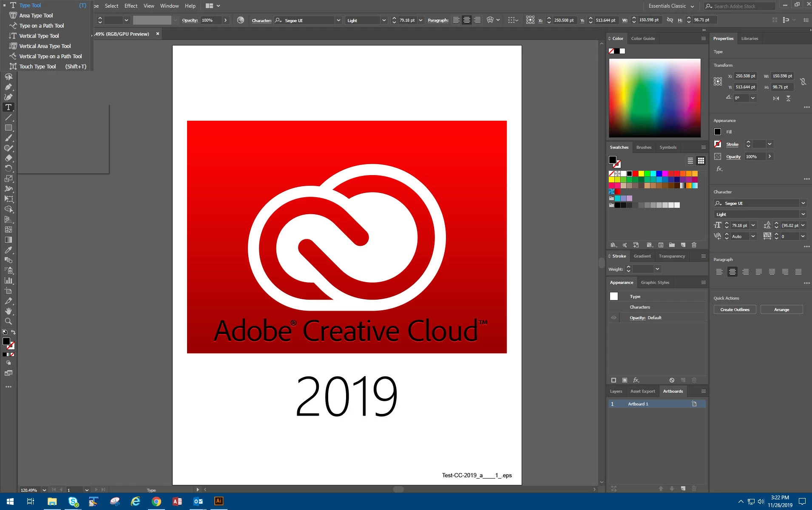This screenshot has width=812, height=510.
Task: Switch to the Layers tab
Action: coord(616,391)
